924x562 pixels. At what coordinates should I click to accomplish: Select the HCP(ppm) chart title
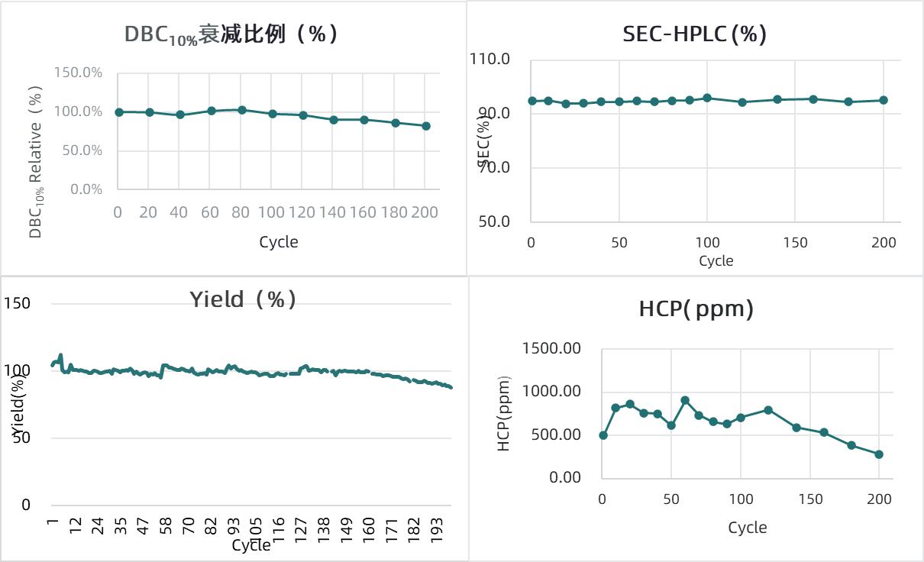click(696, 308)
